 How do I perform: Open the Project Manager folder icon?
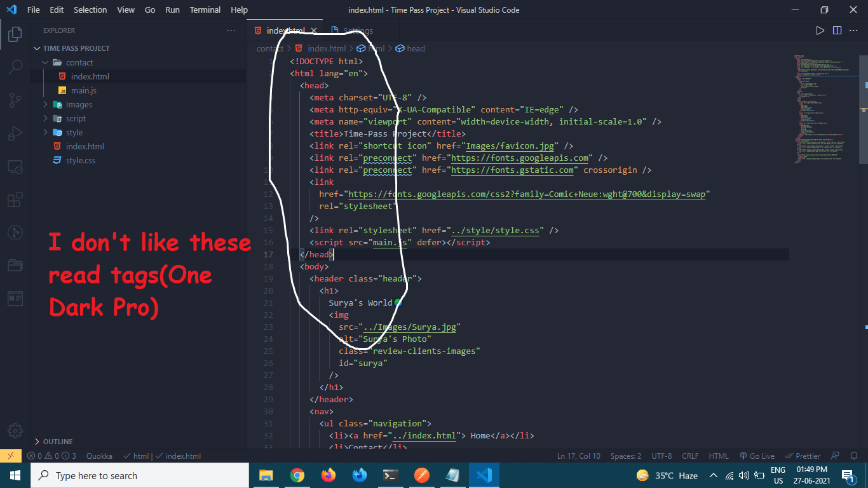[x=15, y=265]
